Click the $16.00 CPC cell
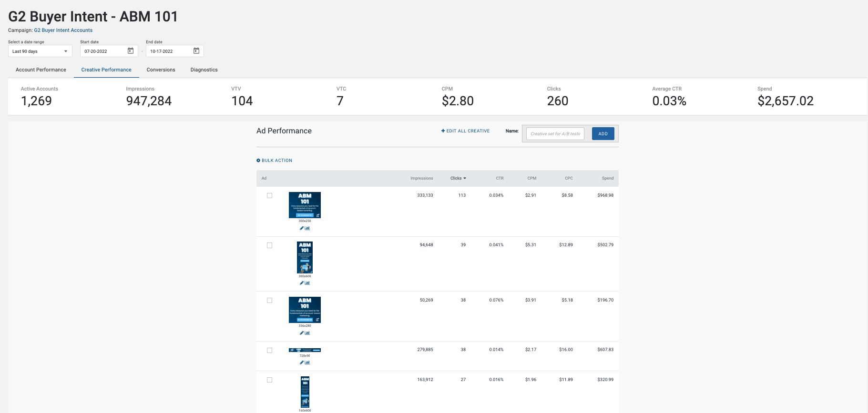This screenshot has height=413, width=868. coord(566,350)
